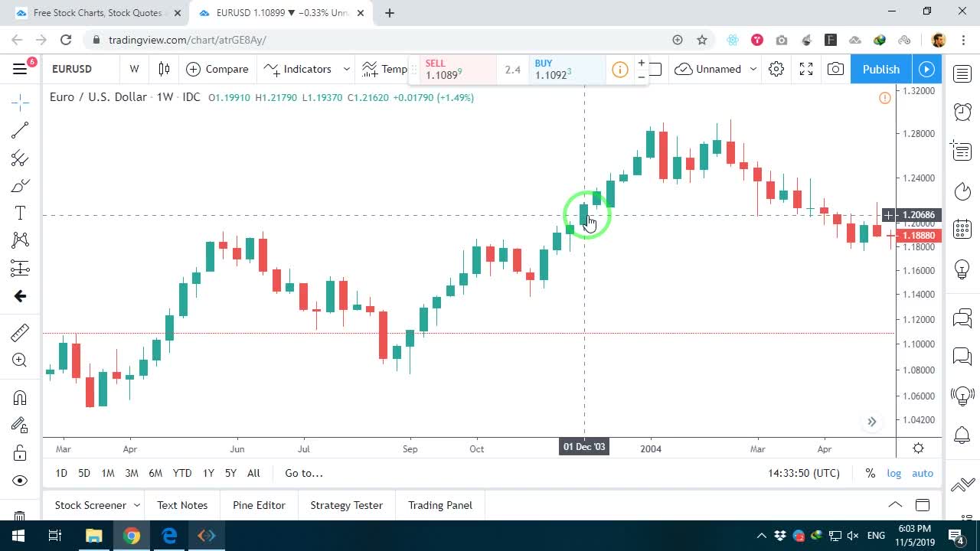Select the patterns drawing tool
Viewport: 980px width, 551px height.
point(20,240)
